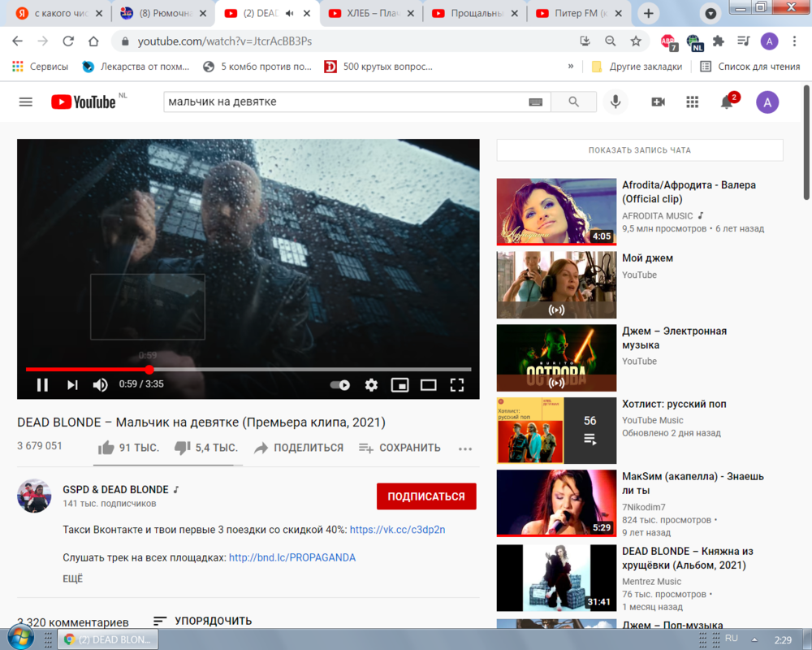Dislike the video with thumbs down
The image size is (812, 650).
(x=205, y=448)
